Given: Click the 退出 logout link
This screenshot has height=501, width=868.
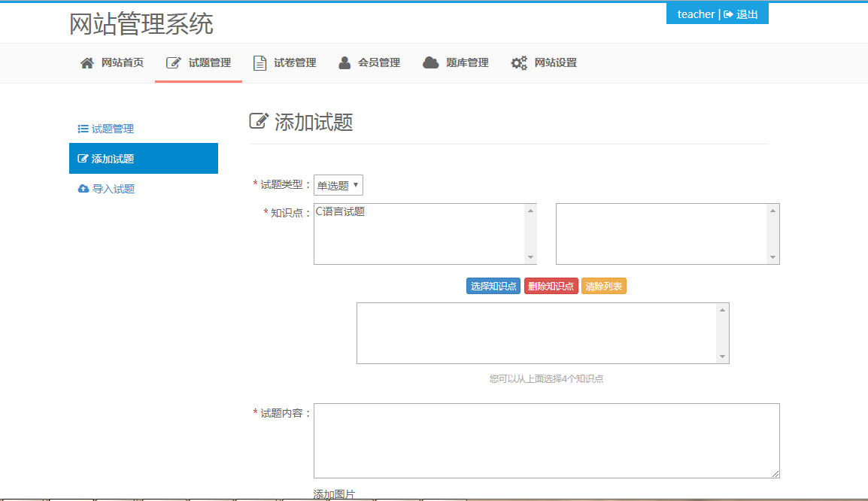Looking at the screenshot, I should click(x=747, y=14).
